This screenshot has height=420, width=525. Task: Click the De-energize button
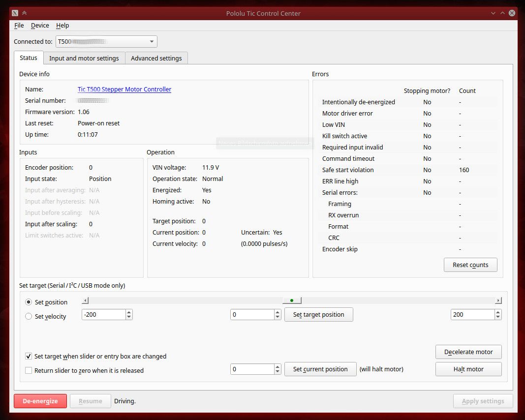point(40,401)
